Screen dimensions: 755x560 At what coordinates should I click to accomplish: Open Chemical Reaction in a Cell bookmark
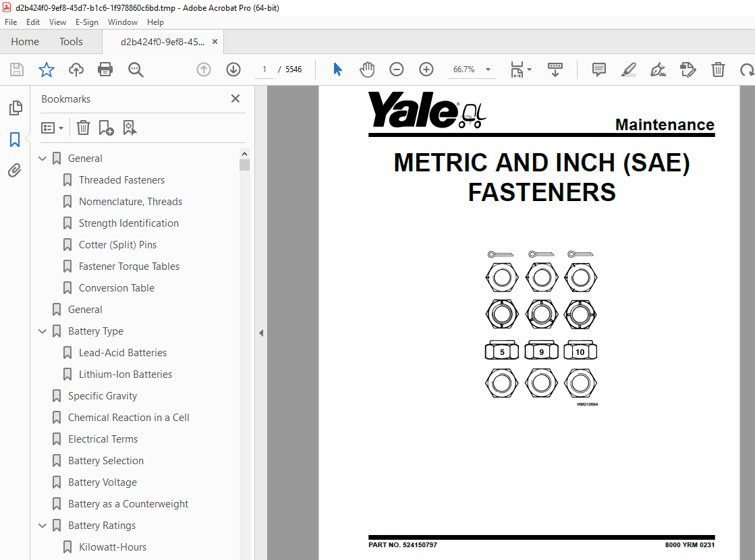point(129,418)
